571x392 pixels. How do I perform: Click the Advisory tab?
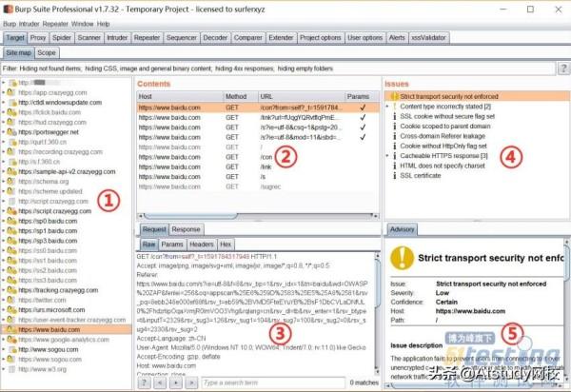click(x=402, y=229)
